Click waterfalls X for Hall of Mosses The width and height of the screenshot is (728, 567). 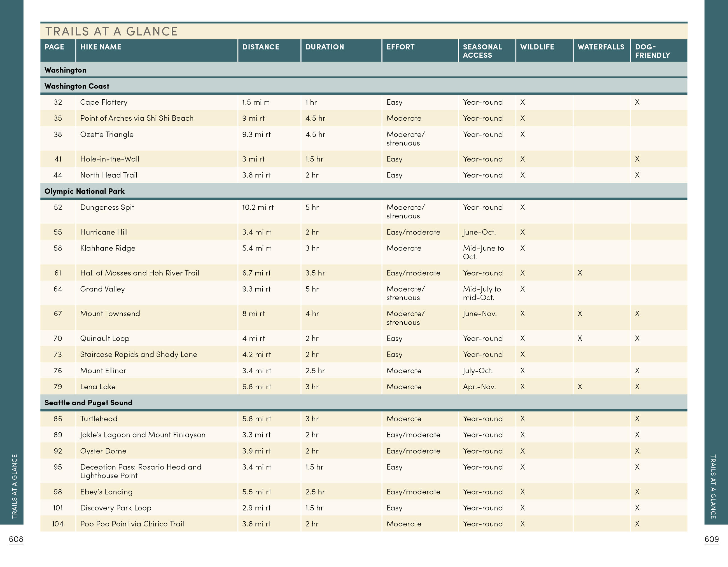click(x=580, y=273)
